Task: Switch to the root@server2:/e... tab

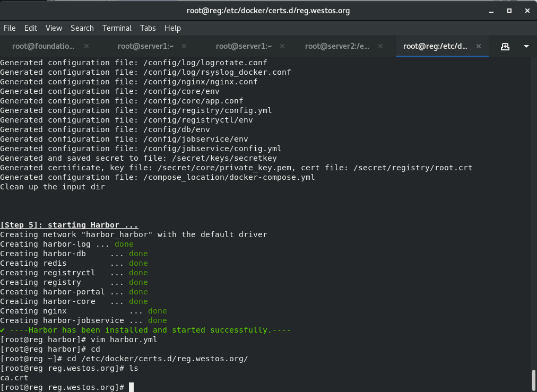Action: [x=337, y=46]
